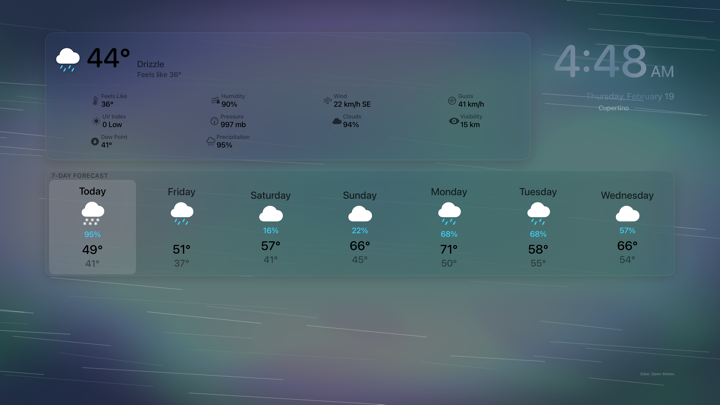The height and width of the screenshot is (405, 720).
Task: Click Sunday's 22% precipitation chance
Action: click(360, 231)
